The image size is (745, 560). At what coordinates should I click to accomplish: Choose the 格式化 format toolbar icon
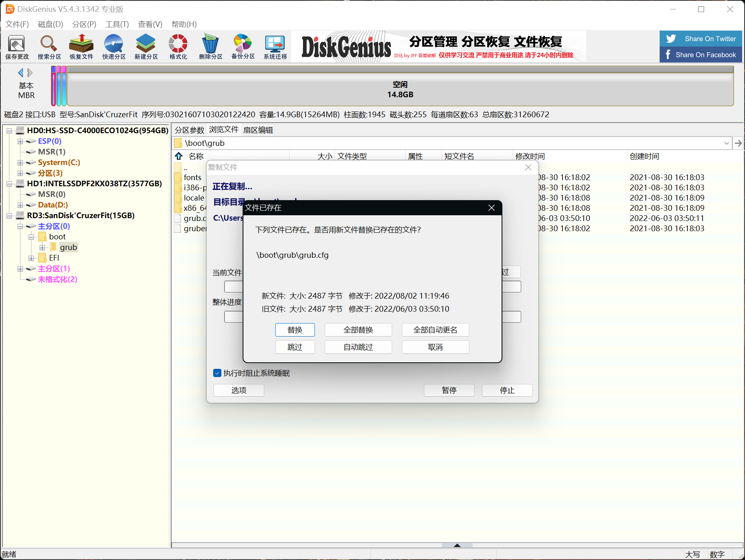[x=178, y=47]
